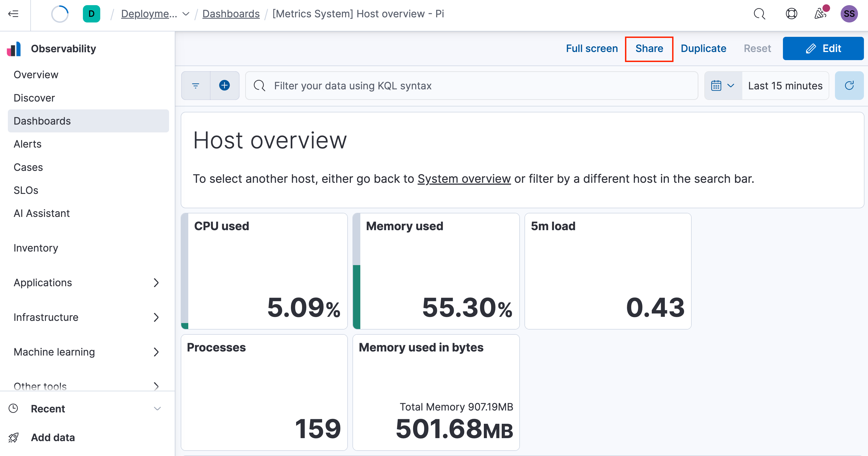The image size is (868, 456).
Task: Go to Alerts in the sidebar
Action: pyautogui.click(x=27, y=144)
